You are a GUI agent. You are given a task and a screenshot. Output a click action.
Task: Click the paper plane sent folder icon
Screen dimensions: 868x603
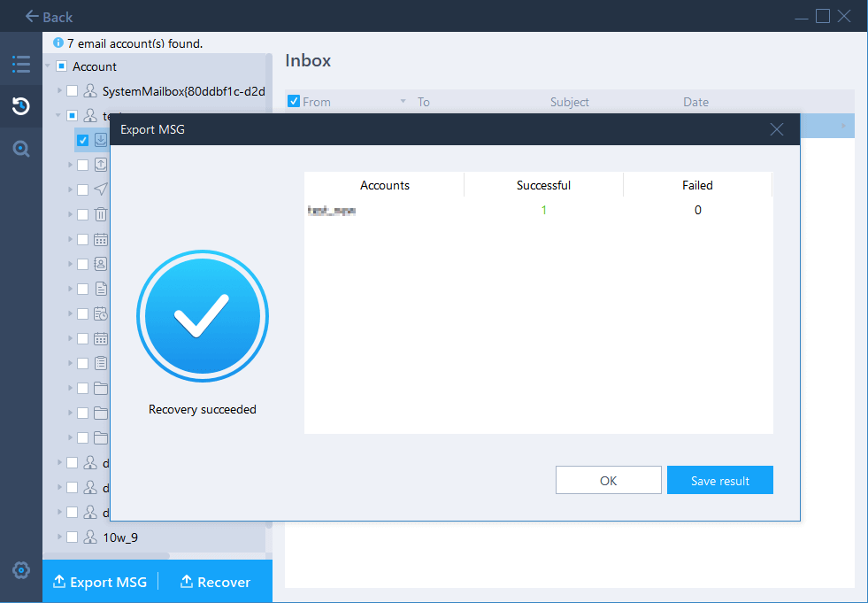click(x=101, y=189)
